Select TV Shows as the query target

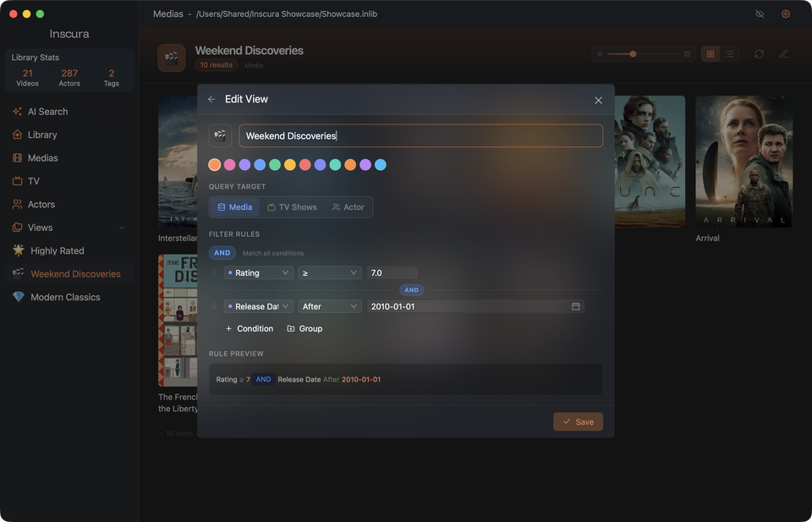292,207
